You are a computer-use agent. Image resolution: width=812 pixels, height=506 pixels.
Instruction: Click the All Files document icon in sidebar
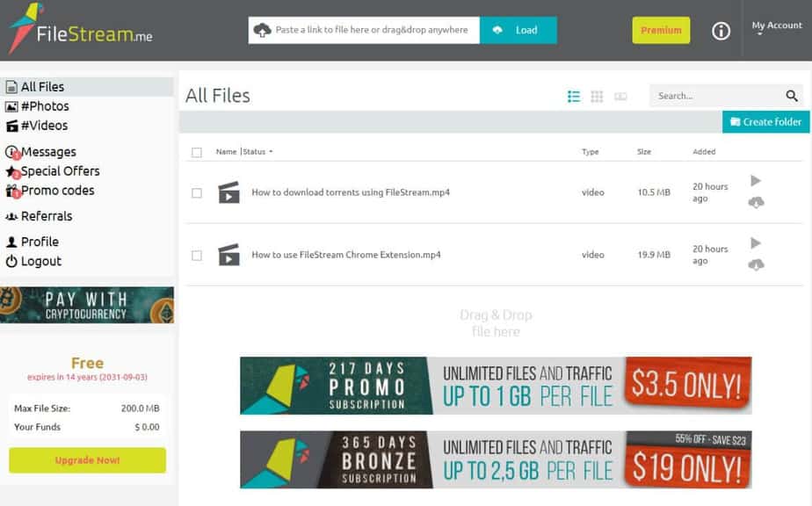pyautogui.click(x=11, y=87)
